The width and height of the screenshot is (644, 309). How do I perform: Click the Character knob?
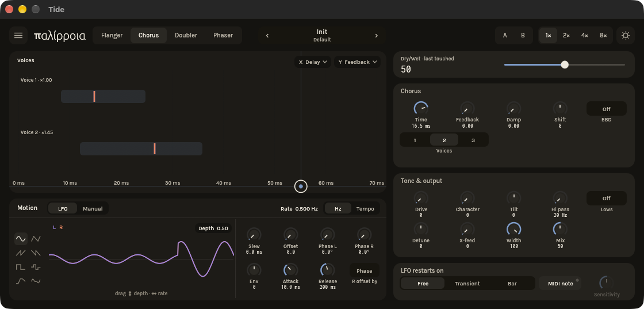(x=467, y=199)
